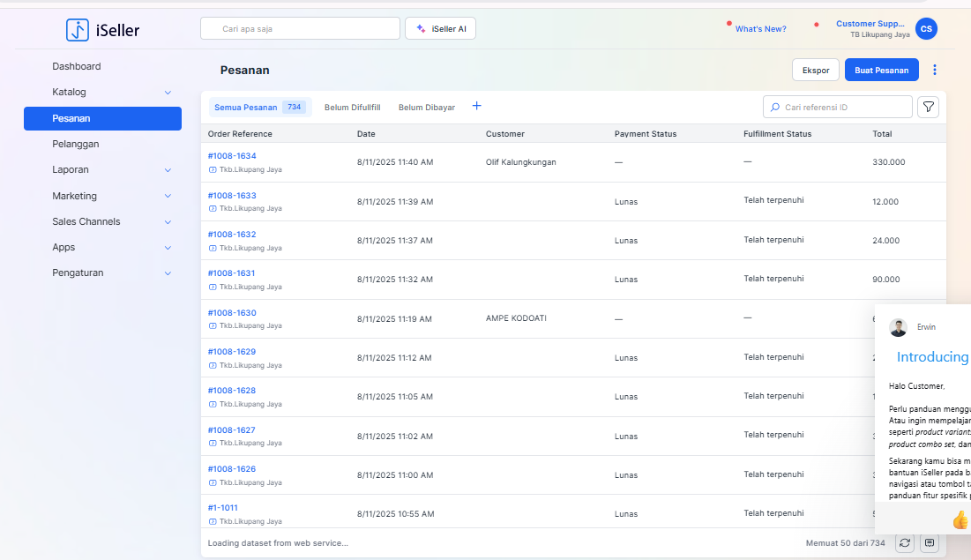Switch to Belum Difullfill tab
Image resolution: width=971 pixels, height=560 pixels.
coord(352,108)
